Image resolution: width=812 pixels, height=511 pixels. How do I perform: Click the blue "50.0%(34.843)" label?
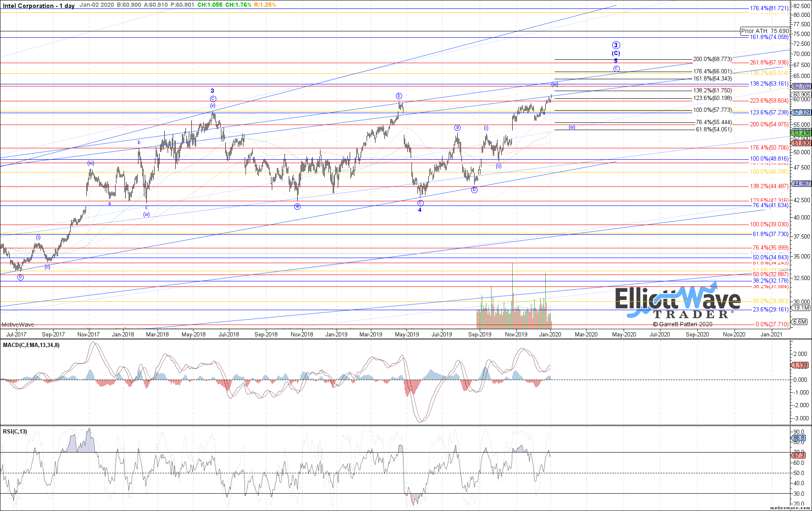pos(771,258)
